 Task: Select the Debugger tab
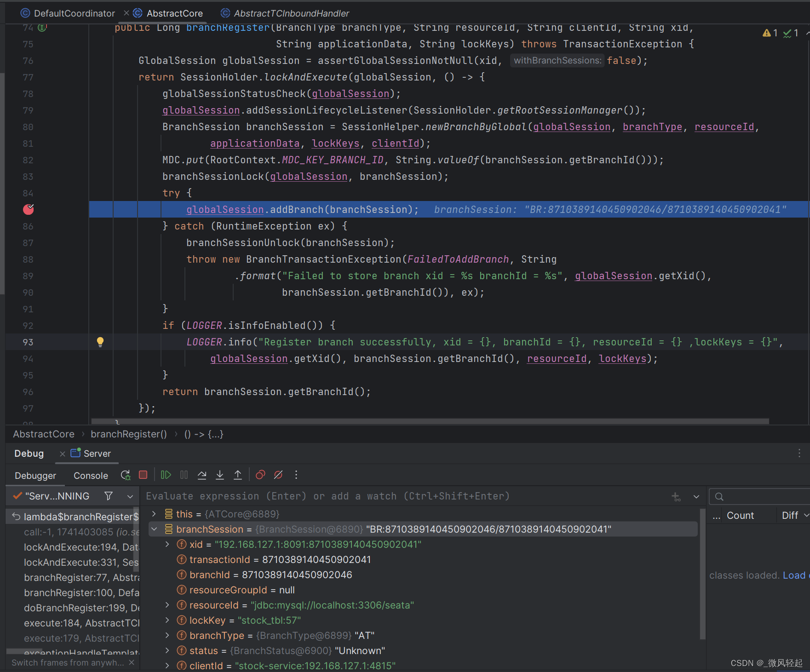[35, 476]
